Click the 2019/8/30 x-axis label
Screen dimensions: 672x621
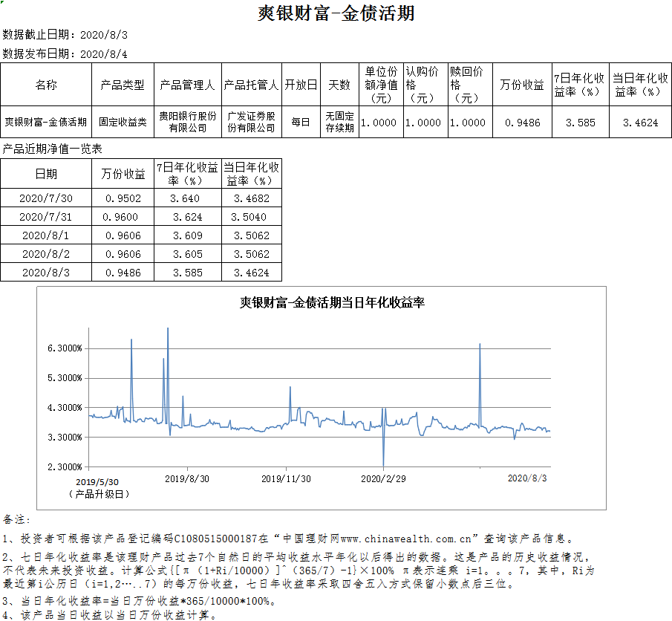coord(187,478)
